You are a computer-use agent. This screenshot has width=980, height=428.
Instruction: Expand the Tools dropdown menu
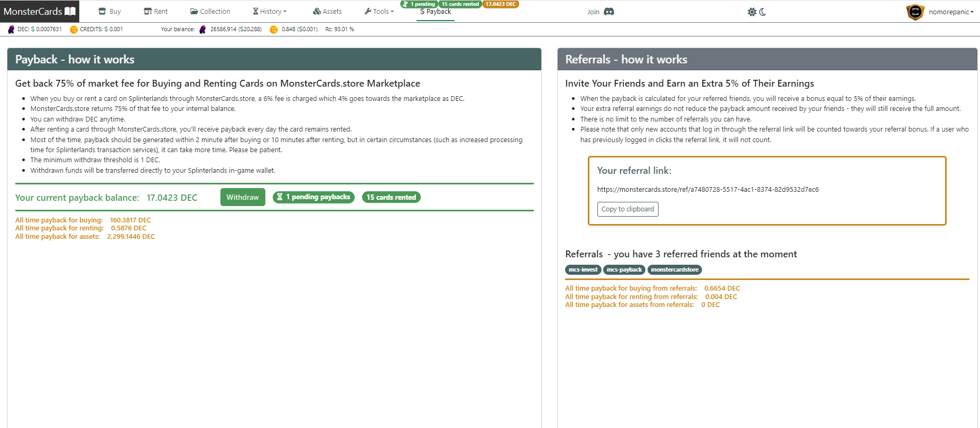click(379, 11)
